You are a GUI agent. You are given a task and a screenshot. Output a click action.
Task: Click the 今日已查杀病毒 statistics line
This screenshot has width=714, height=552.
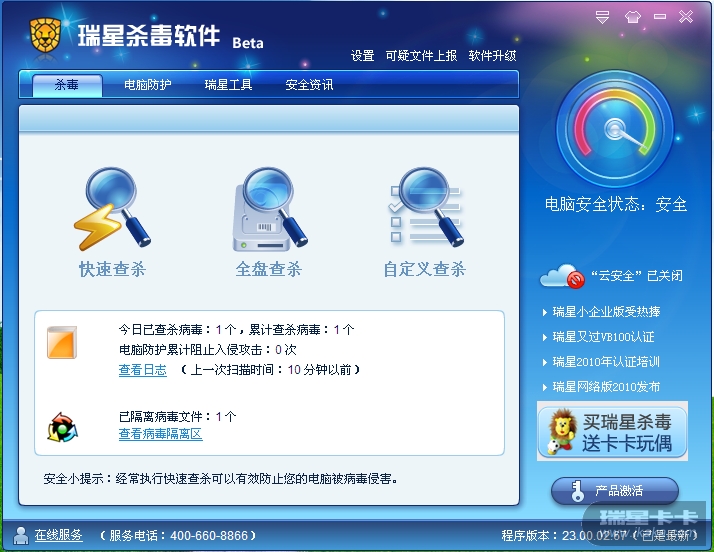pos(236,330)
